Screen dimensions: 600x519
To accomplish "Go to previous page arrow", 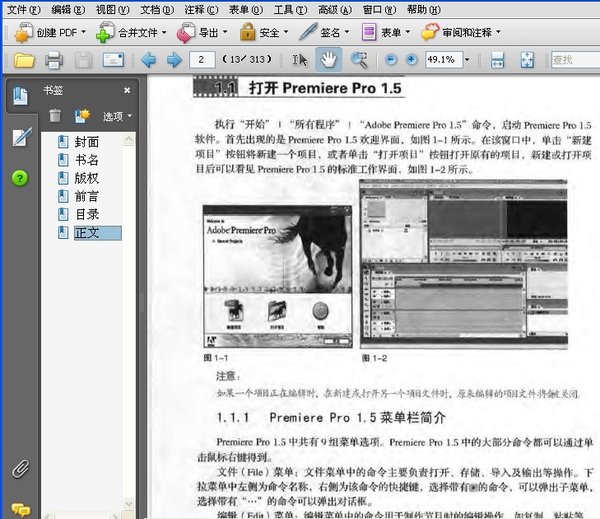I will pyautogui.click(x=148, y=60).
